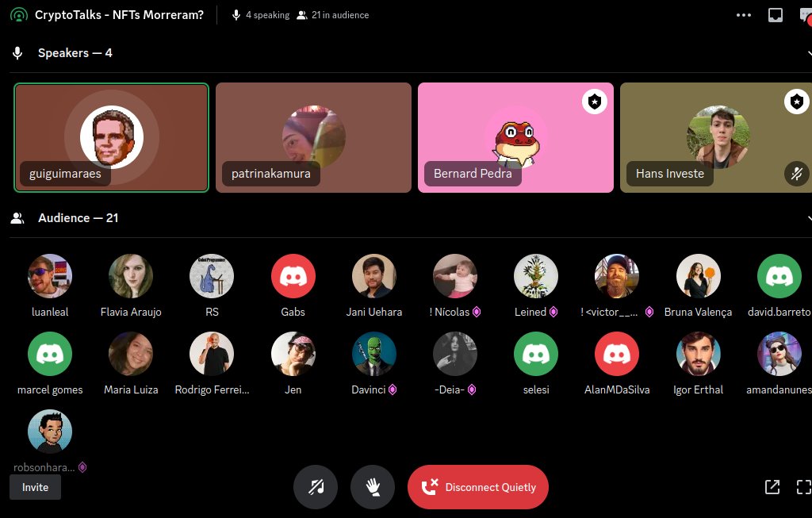Click Jani Uehara audience avatar
Image resolution: width=812 pixels, height=518 pixels.
374,276
